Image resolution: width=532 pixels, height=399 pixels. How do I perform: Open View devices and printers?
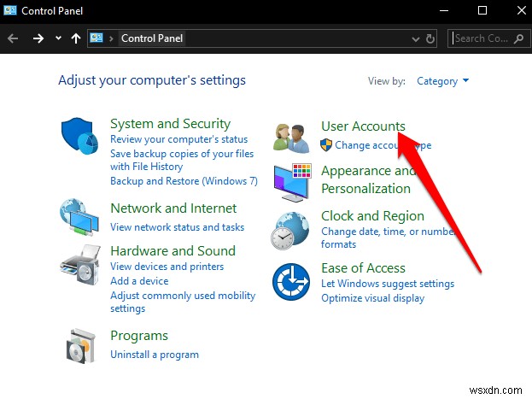tap(167, 267)
